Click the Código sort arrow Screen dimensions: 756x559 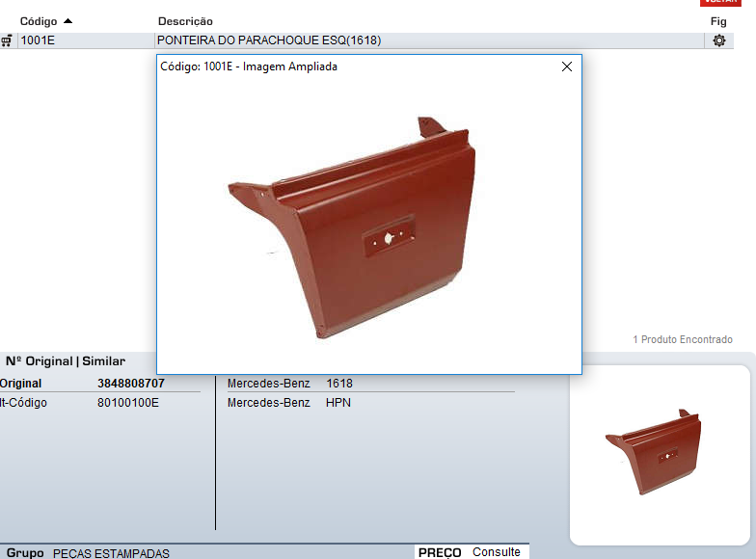(67, 21)
